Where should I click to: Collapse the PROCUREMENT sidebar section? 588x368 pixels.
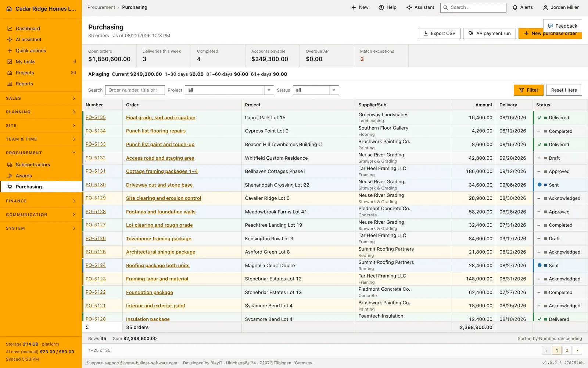[x=41, y=153]
